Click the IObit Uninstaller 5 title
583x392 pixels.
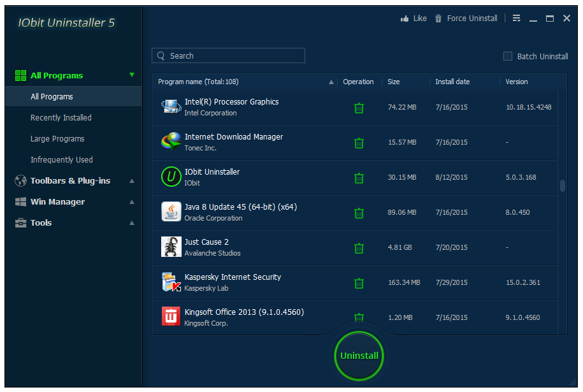[x=66, y=23]
